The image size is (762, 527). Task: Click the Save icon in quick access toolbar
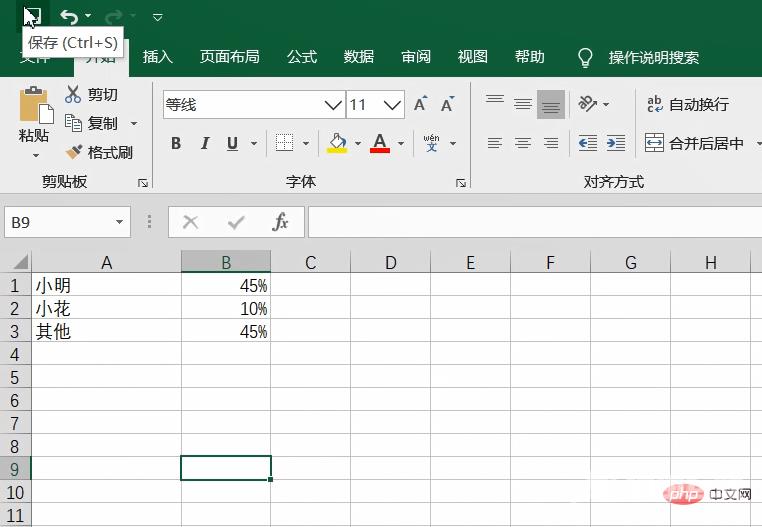click(32, 16)
